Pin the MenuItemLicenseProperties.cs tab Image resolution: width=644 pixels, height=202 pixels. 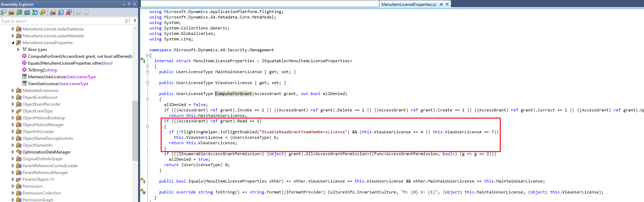(x=441, y=4)
